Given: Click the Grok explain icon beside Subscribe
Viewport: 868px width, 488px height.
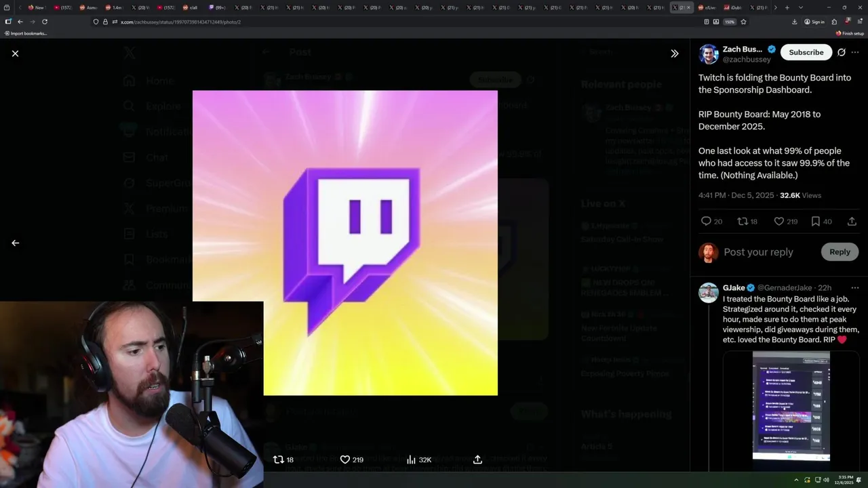Looking at the screenshot, I should 842,52.
